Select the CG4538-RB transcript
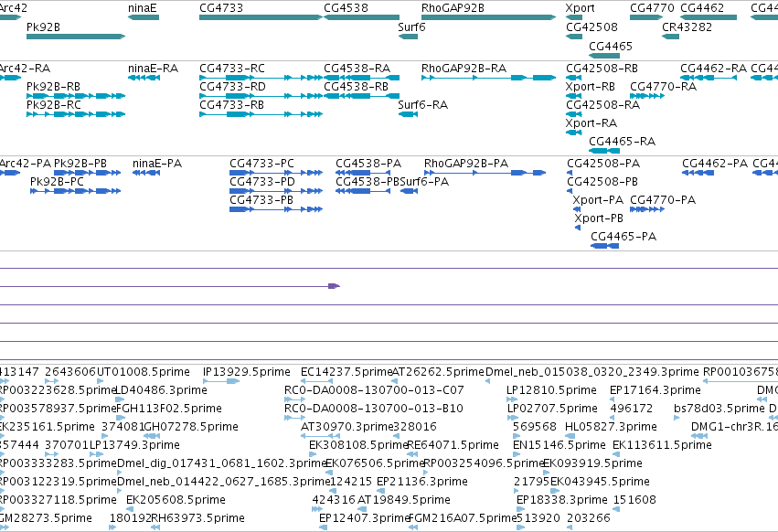Image resolution: width=778 pixels, height=532 pixels. (x=362, y=96)
